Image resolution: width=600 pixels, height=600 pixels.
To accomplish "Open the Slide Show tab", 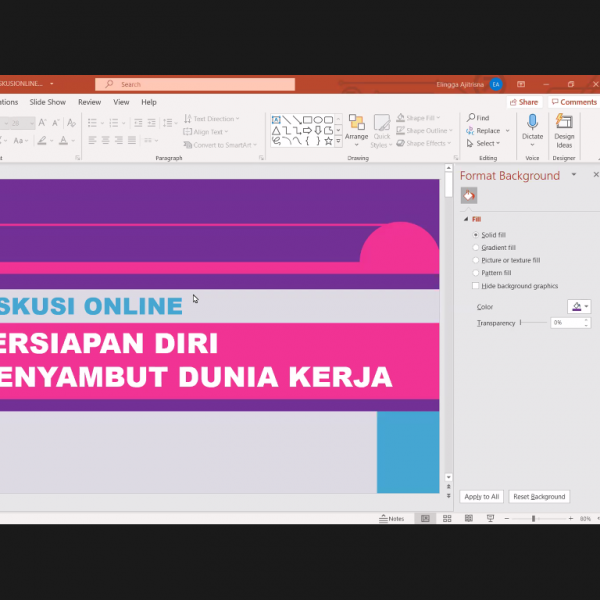I will pos(47,102).
